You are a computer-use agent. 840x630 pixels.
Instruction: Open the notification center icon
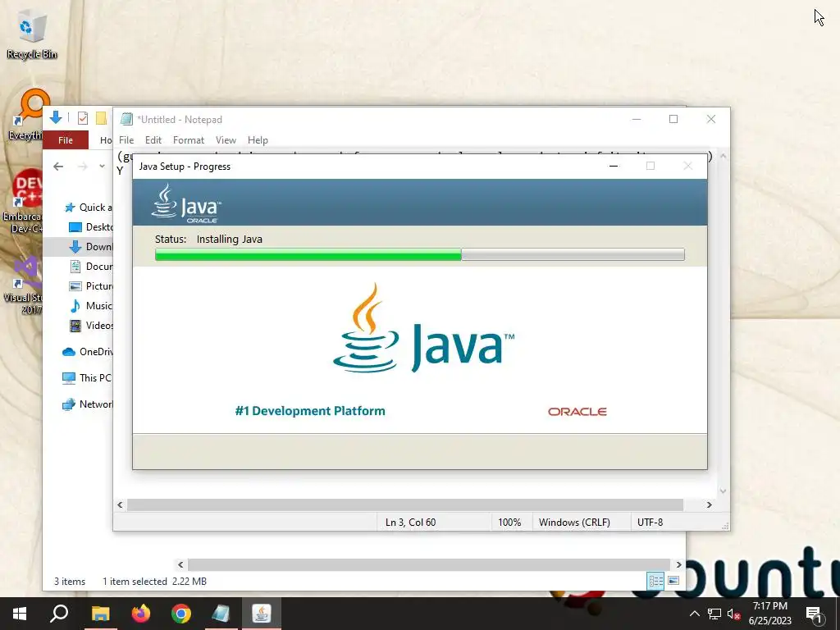pos(814,614)
